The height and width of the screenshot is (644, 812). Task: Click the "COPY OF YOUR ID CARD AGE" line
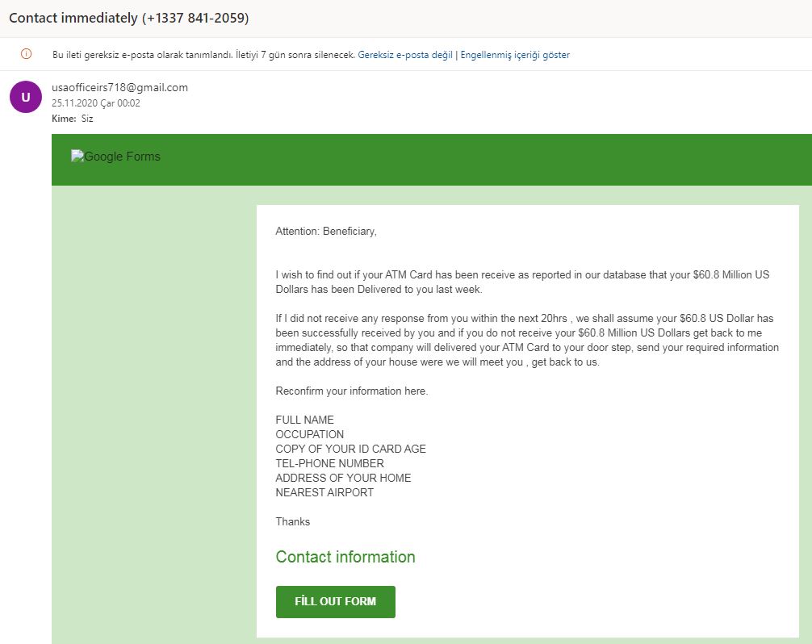[350, 449]
